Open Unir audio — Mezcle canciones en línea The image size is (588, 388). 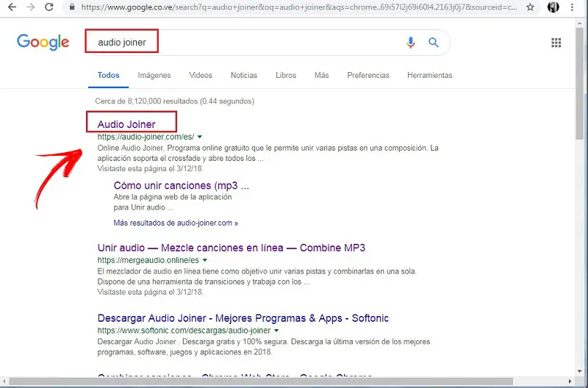point(232,248)
